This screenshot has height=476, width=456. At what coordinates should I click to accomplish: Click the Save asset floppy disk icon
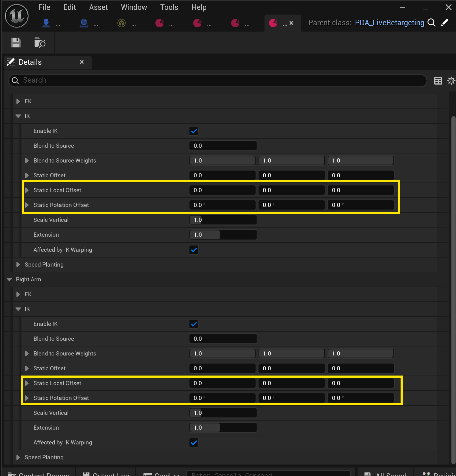point(16,43)
